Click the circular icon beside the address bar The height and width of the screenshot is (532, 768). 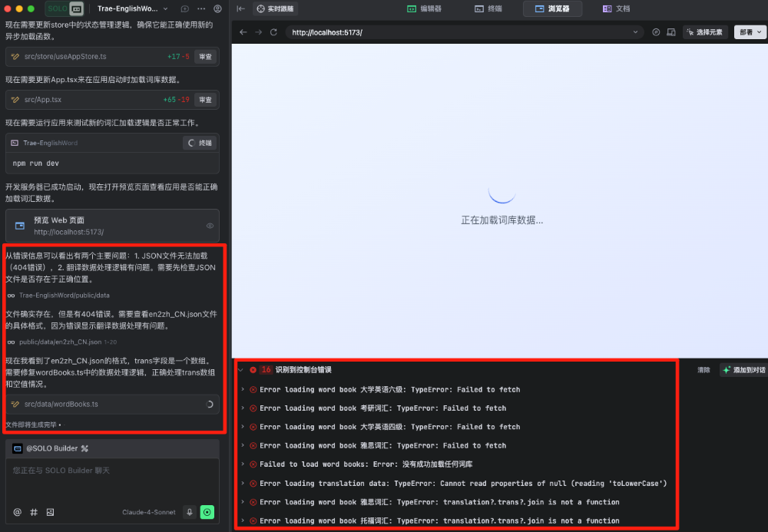(656, 32)
